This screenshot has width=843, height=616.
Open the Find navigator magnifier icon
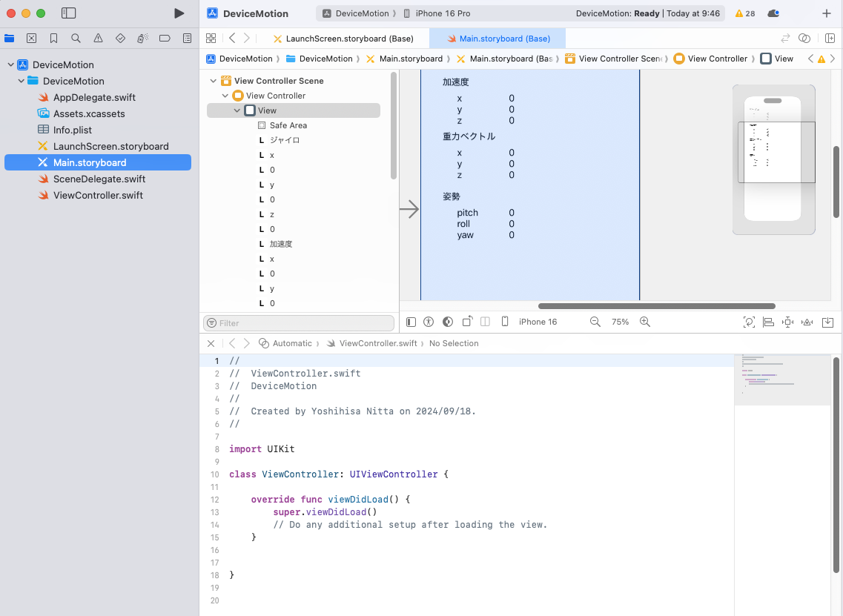76,39
